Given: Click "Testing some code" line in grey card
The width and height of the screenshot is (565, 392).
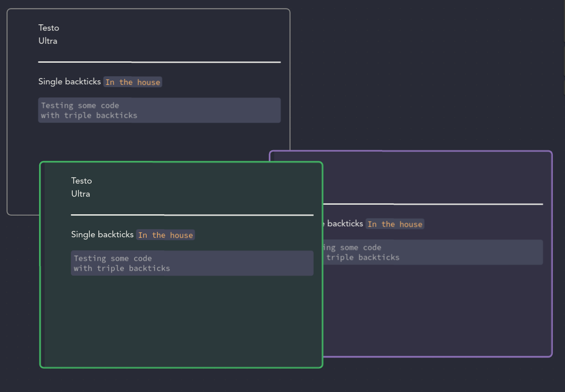Looking at the screenshot, I should pyautogui.click(x=80, y=106).
